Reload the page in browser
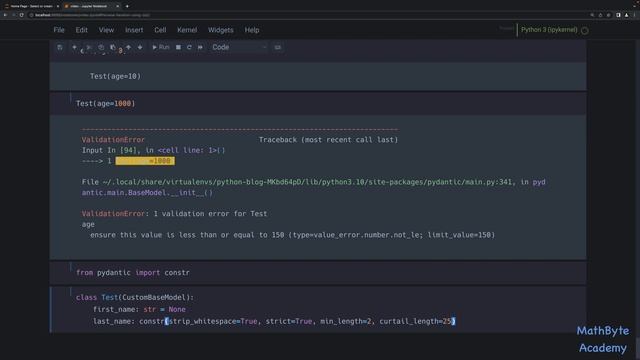The width and height of the screenshot is (640, 360). coord(21,15)
